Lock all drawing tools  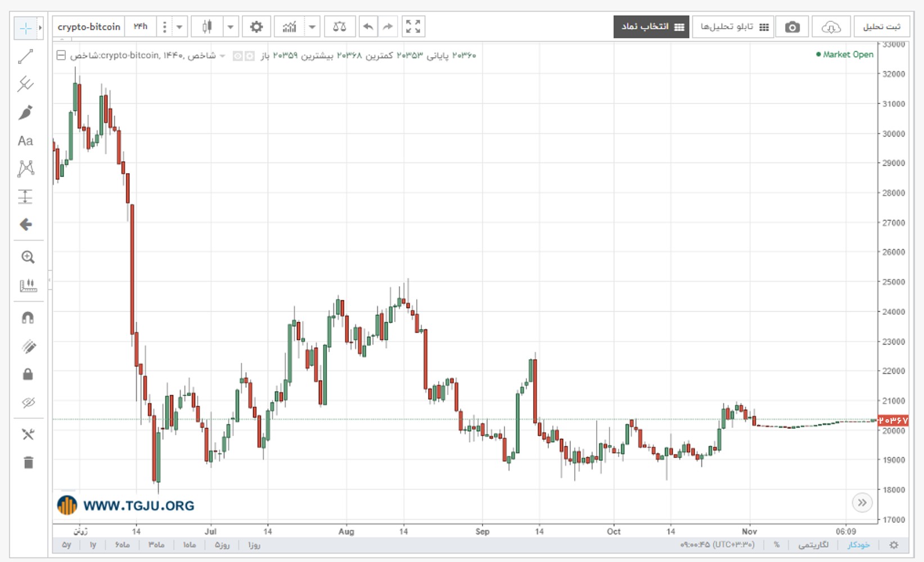click(x=28, y=374)
